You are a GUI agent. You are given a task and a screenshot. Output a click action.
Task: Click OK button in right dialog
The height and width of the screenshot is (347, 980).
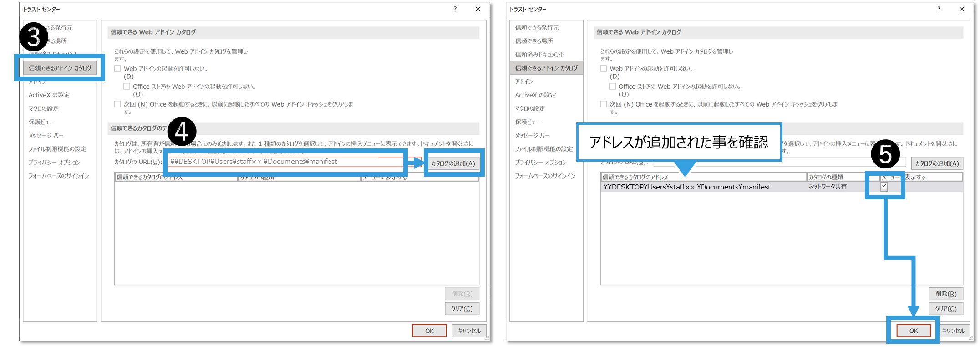click(x=913, y=331)
